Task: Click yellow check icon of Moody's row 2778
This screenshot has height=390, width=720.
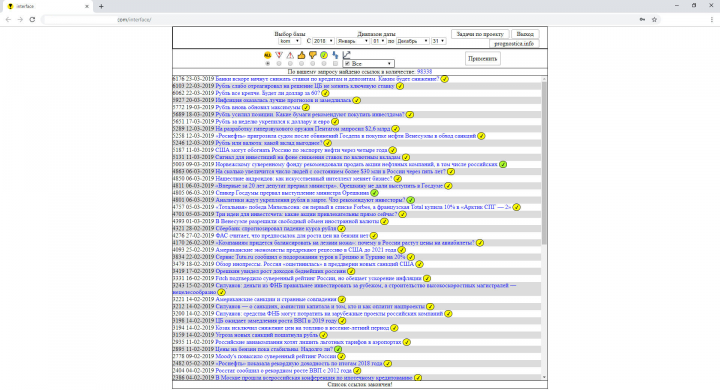Action: (x=342, y=356)
